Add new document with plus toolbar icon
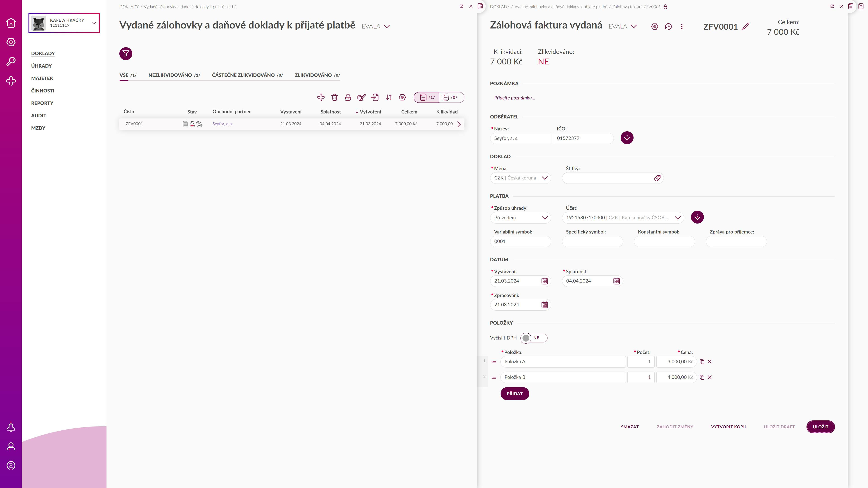This screenshot has width=868, height=488. click(321, 97)
